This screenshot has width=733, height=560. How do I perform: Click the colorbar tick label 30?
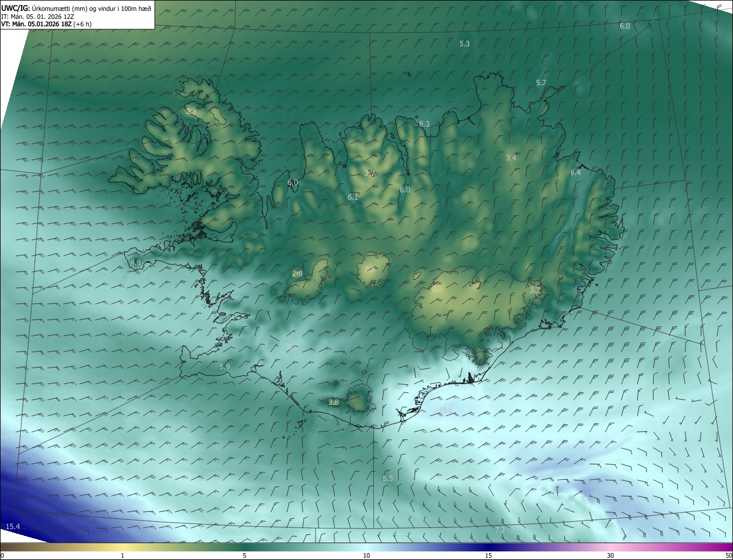pos(610,555)
